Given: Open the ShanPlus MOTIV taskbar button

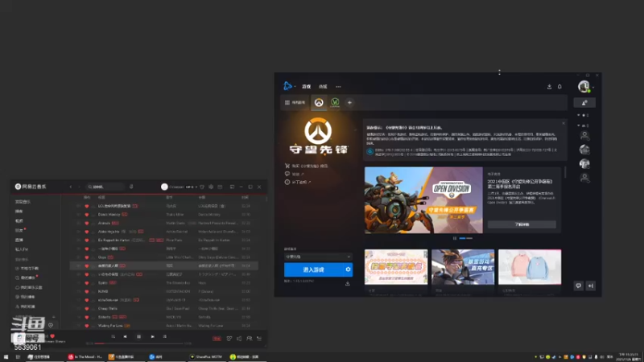Looking at the screenshot, I should click(206, 357).
